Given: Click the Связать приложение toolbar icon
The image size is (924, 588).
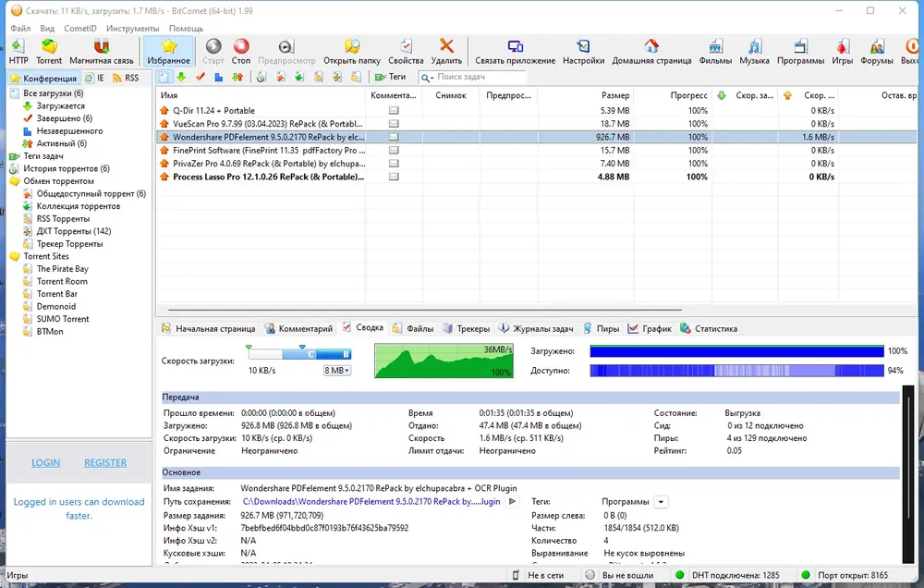Looking at the screenshot, I should (515, 51).
